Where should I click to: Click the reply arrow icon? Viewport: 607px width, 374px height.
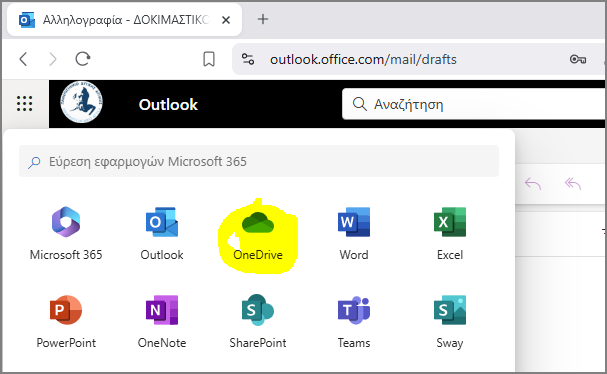(x=533, y=184)
